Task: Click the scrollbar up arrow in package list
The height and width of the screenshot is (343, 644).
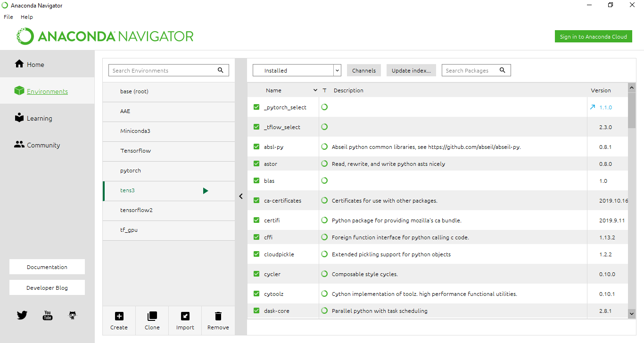Action: tap(632, 88)
